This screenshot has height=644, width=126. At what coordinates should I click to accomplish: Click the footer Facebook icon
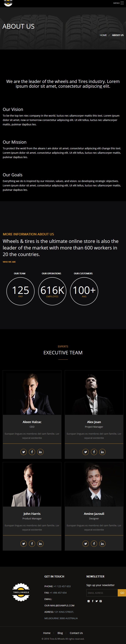tap(93, 601)
